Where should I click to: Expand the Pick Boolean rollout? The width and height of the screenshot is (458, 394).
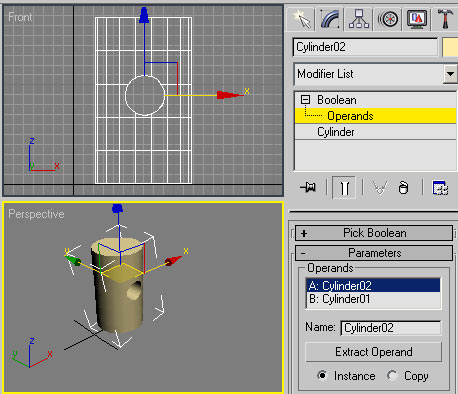(374, 233)
